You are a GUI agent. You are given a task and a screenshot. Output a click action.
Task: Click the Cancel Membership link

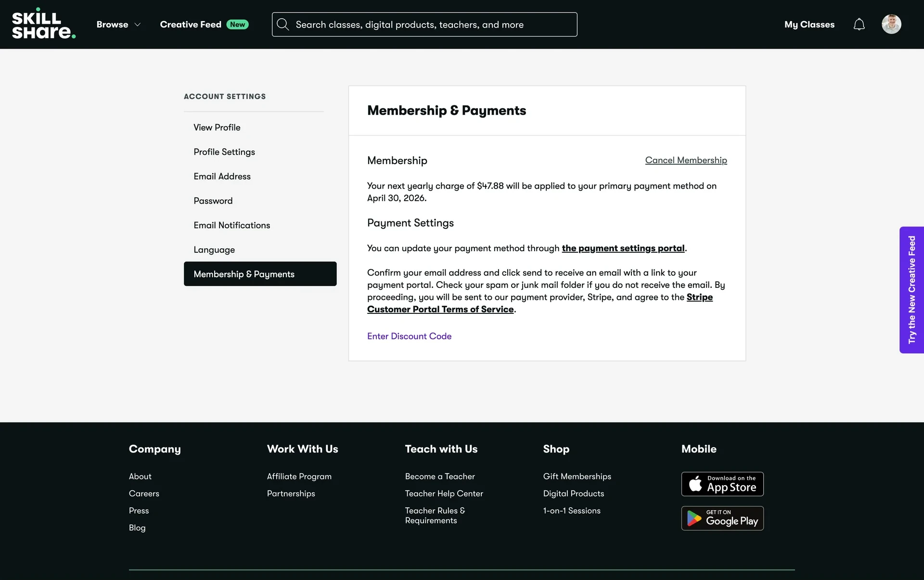coord(686,160)
